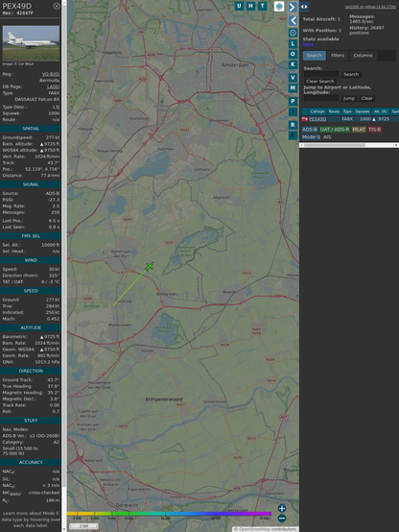Switch to the Columns tab

tap(363, 56)
